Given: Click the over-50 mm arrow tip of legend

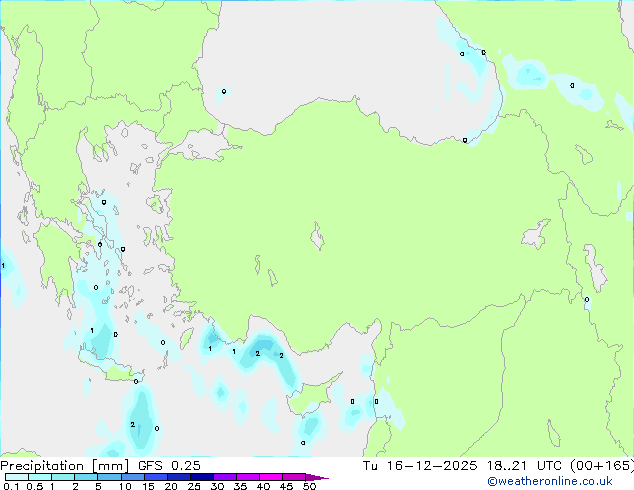Looking at the screenshot, I should (x=317, y=477).
